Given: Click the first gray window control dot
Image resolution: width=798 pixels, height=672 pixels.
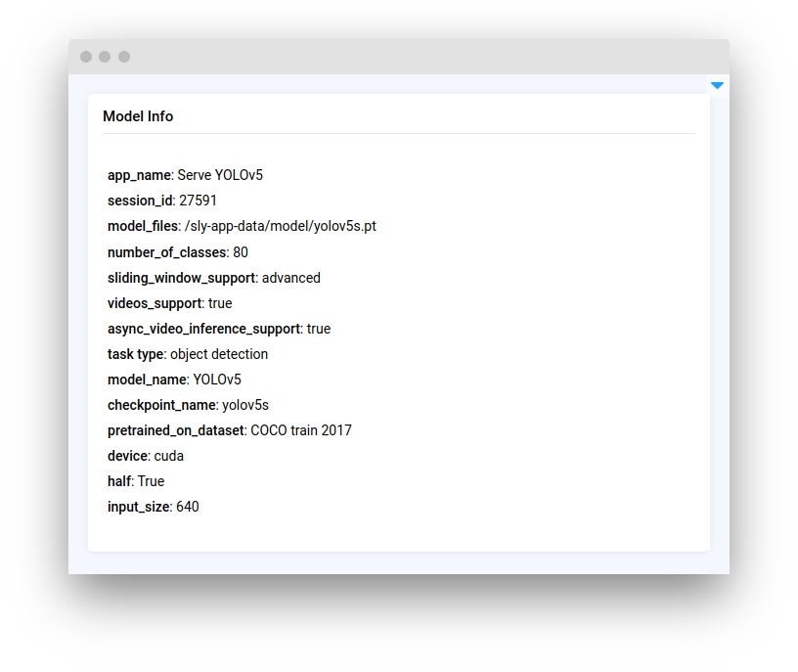Looking at the screenshot, I should pos(86,57).
